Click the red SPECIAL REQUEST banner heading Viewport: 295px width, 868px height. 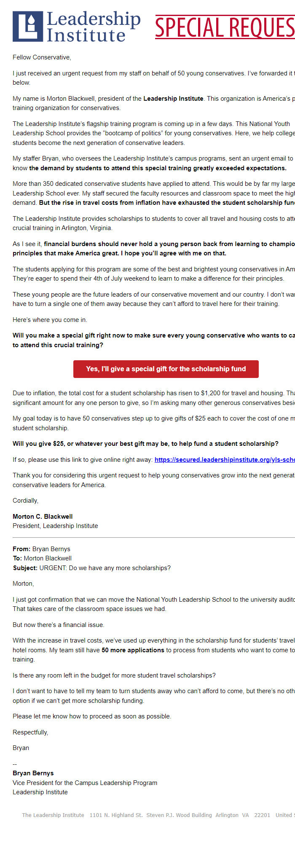(225, 27)
